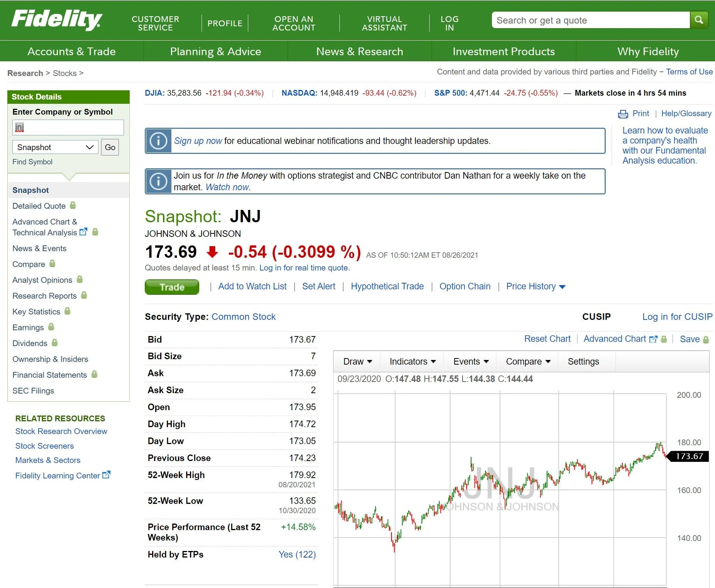Click lock icon beside Technical Analysis
715x588 pixels.
95,232
